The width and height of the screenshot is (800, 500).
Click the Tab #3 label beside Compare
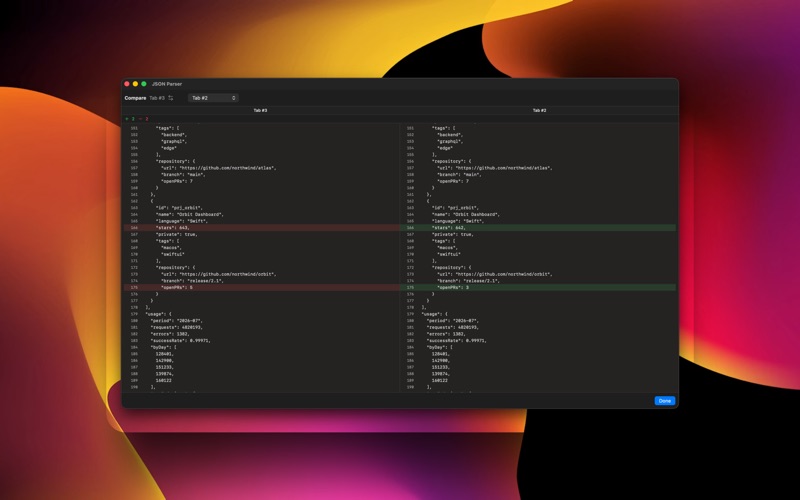coord(157,98)
